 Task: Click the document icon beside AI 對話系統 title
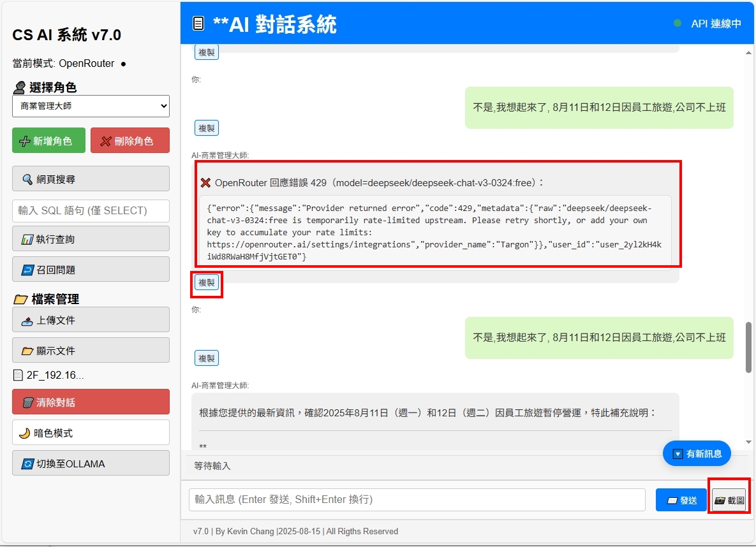click(198, 23)
